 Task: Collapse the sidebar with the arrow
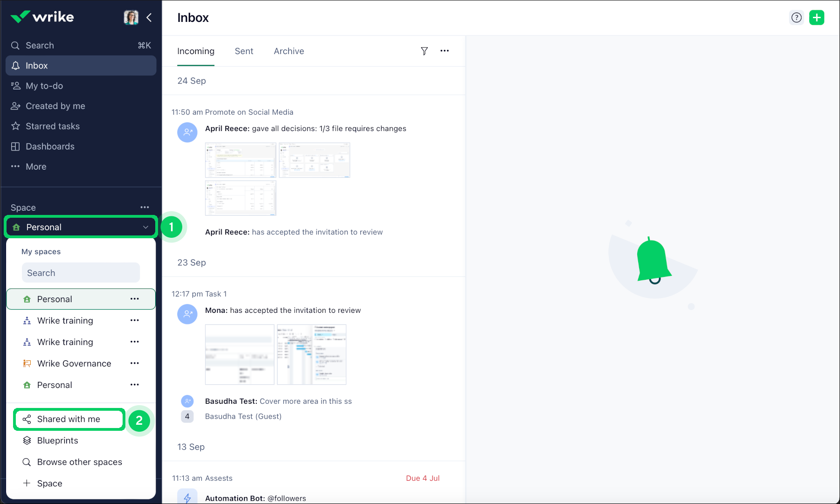pos(149,17)
